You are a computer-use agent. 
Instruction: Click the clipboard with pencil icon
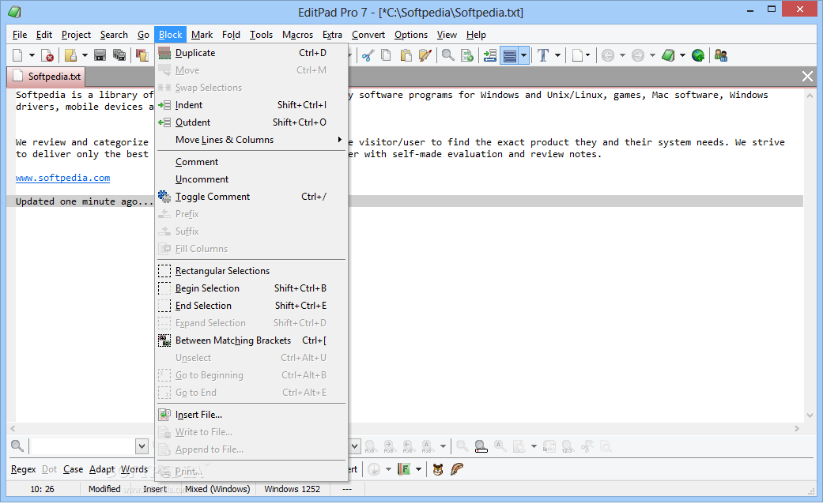click(x=425, y=55)
